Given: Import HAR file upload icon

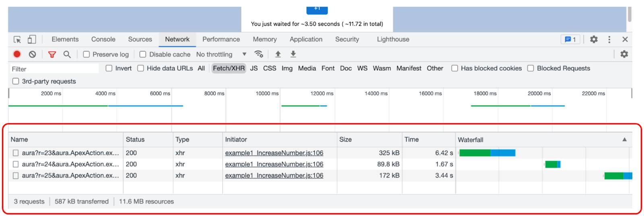Looking at the screenshot, I should (x=278, y=54).
